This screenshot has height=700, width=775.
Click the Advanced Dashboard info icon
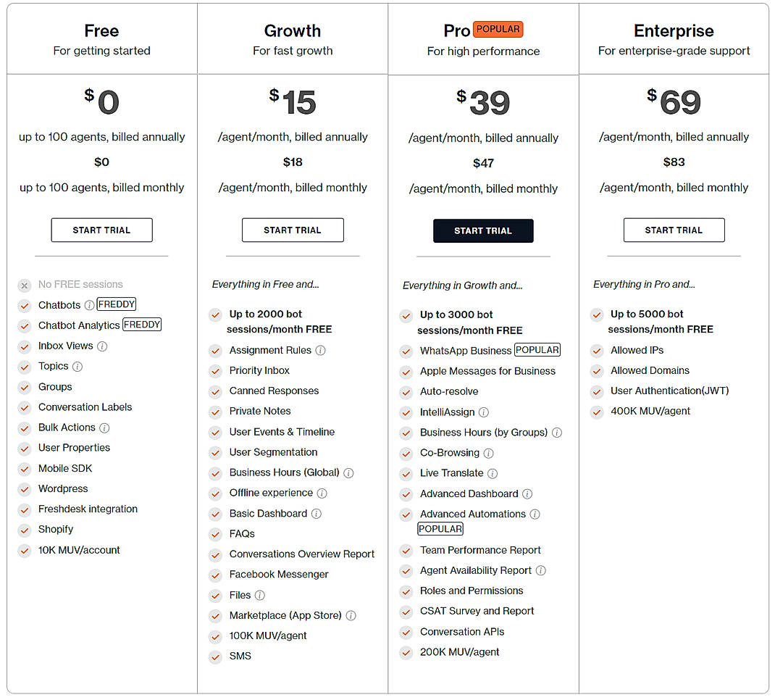[x=527, y=493]
